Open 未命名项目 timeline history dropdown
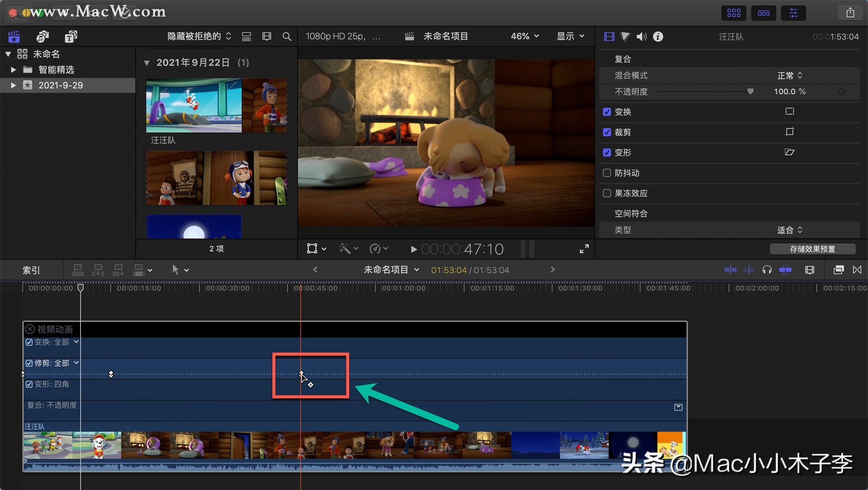 coord(392,270)
